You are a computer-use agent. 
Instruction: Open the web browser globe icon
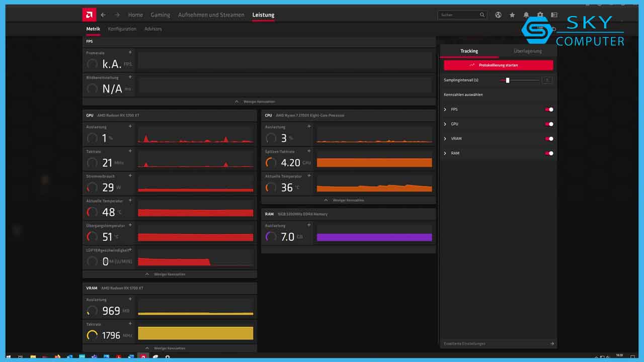click(x=498, y=15)
